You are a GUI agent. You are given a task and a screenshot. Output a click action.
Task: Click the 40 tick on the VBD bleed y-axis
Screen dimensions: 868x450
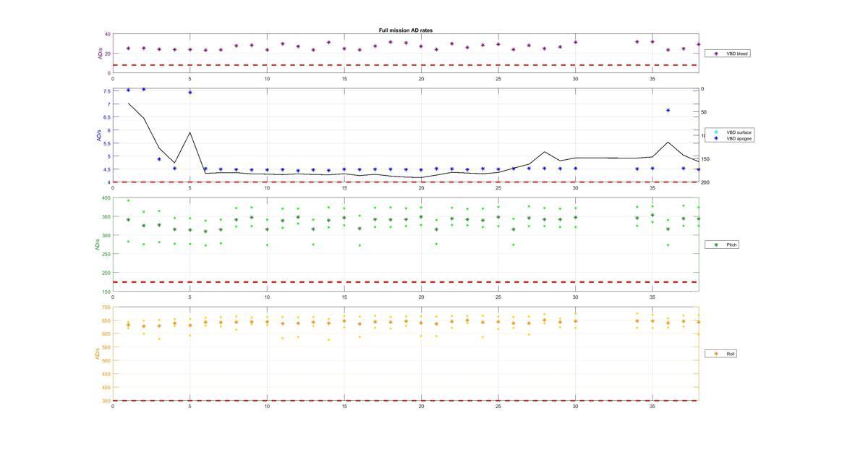108,34
